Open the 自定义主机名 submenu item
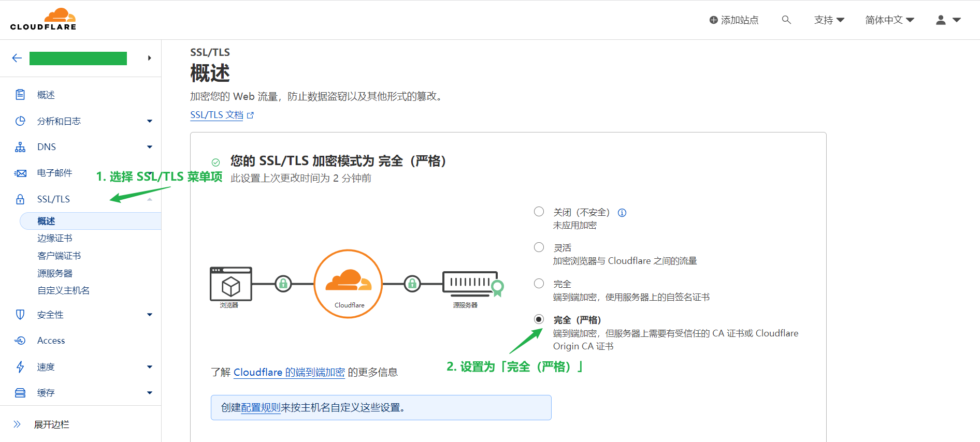This screenshot has width=980, height=442. (x=63, y=290)
